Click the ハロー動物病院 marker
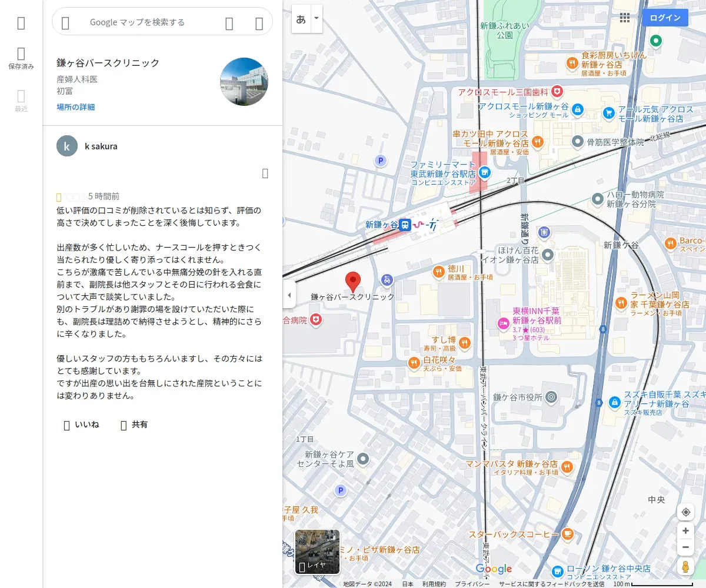 [x=597, y=198]
